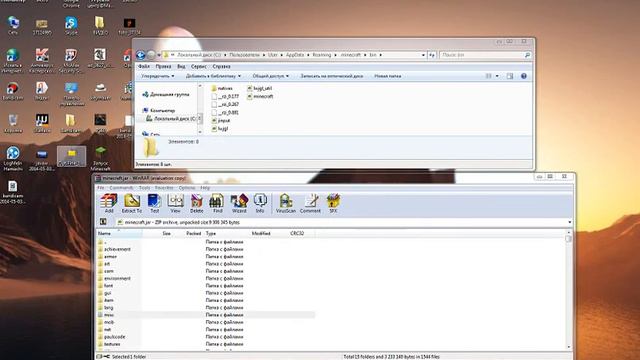This screenshot has width=640, height=360.
Task: Open the Файл menu in Explorer
Action: pos(144,66)
